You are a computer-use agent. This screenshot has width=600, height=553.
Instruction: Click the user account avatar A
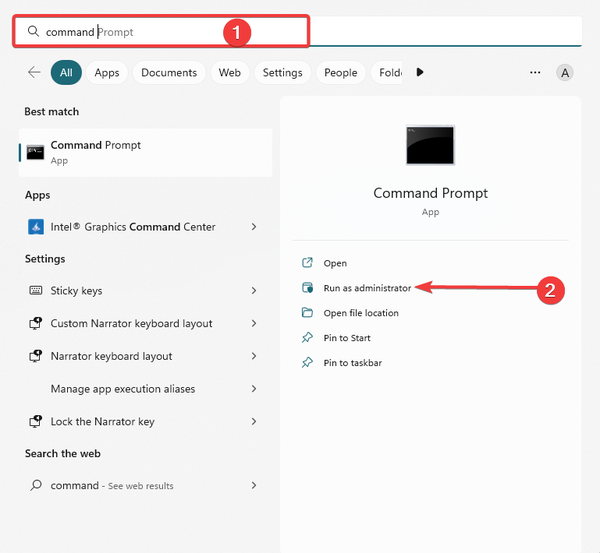[x=565, y=72]
